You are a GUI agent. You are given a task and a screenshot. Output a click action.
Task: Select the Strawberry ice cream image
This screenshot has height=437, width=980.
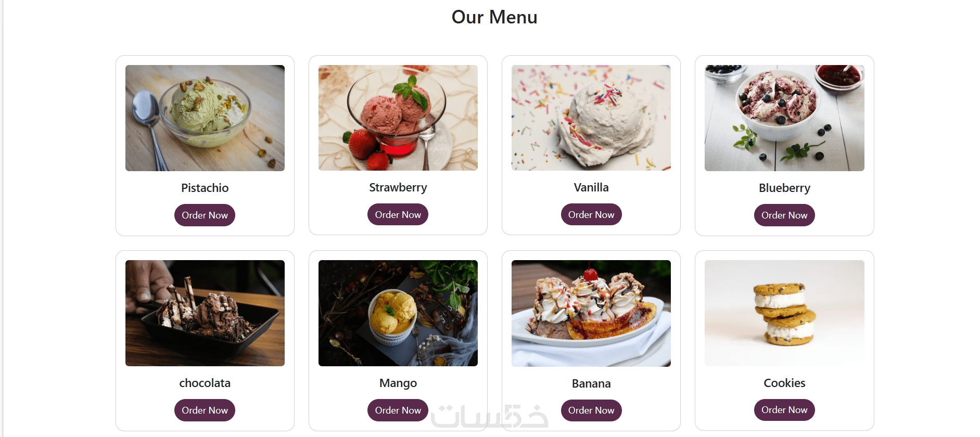[x=398, y=118]
